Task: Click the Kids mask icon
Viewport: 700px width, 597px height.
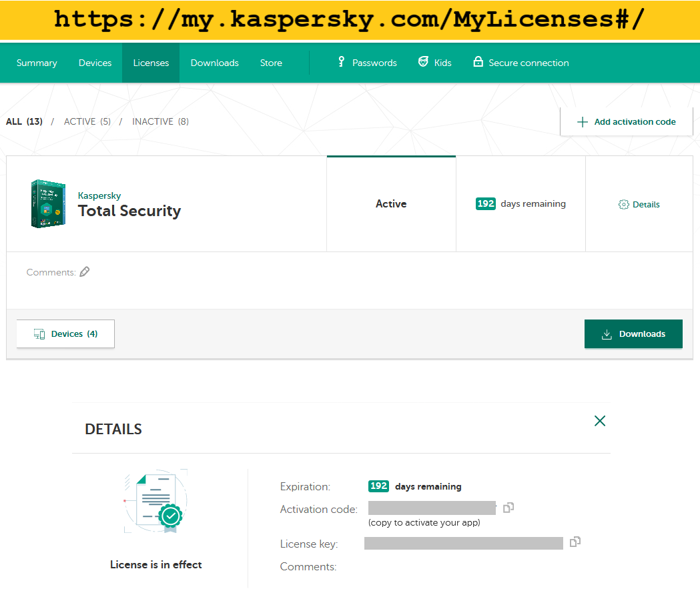Action: click(423, 61)
